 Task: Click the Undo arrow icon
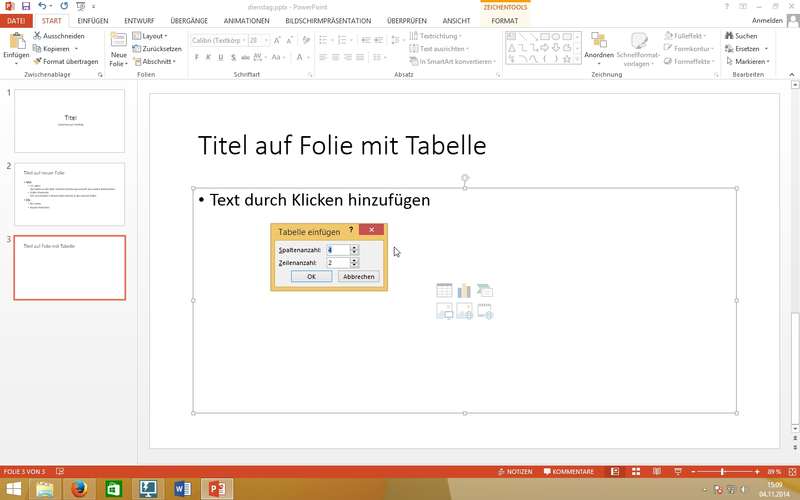pos(42,6)
